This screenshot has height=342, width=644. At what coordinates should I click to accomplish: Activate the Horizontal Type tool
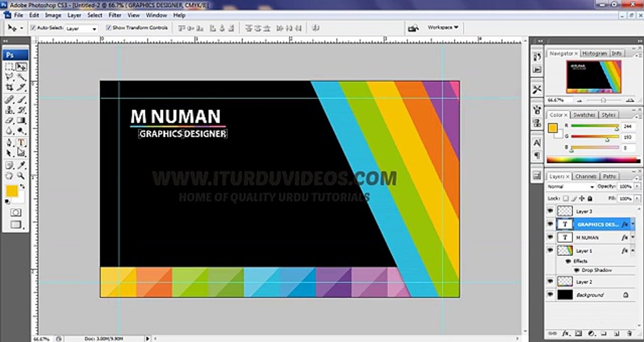(21, 142)
